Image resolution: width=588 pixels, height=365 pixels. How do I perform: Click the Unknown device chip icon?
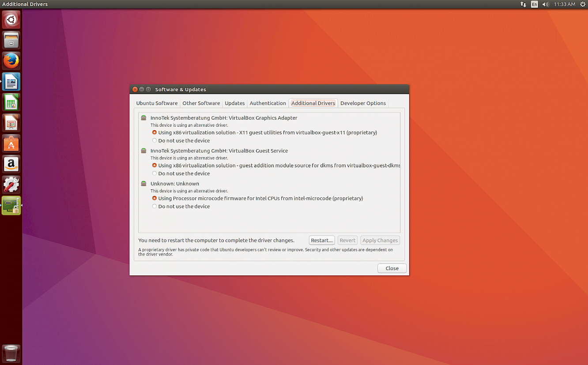click(143, 184)
